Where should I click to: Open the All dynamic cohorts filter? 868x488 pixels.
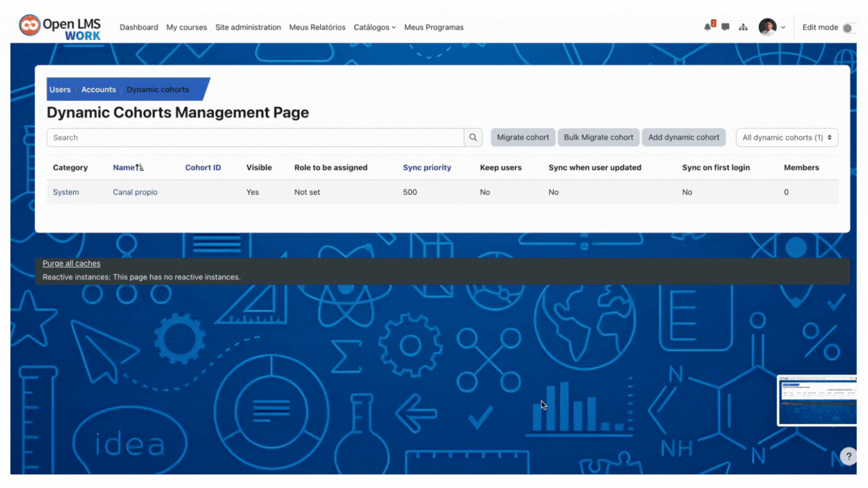click(787, 137)
